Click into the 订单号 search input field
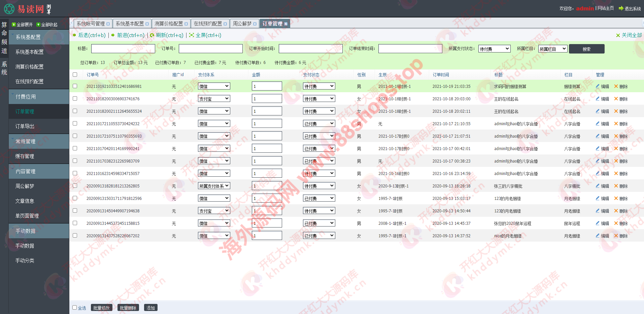 [210, 49]
